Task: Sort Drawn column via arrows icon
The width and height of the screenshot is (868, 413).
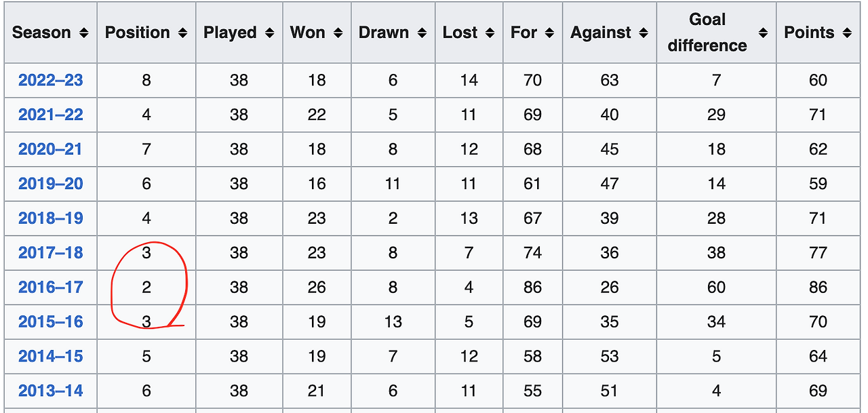Action: click(422, 33)
